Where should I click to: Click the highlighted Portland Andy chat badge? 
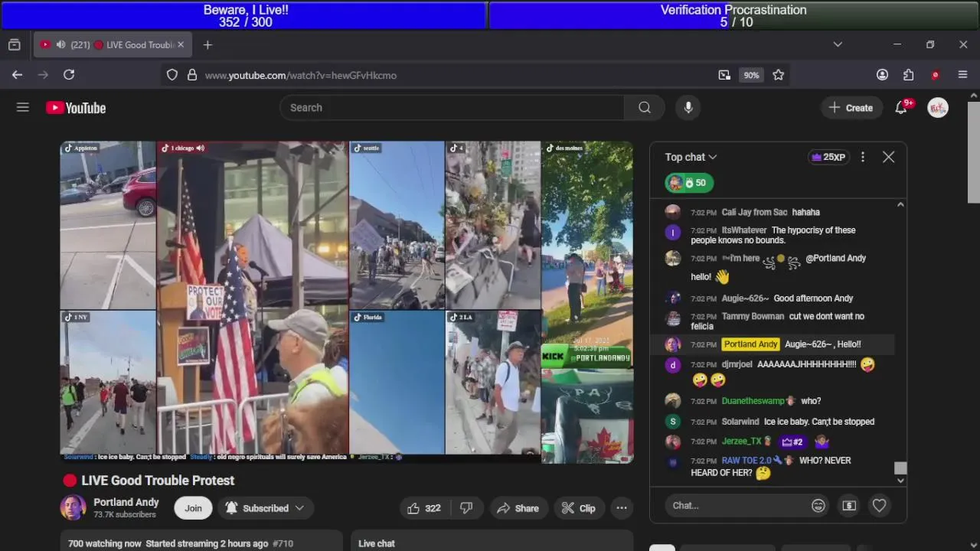[750, 344]
